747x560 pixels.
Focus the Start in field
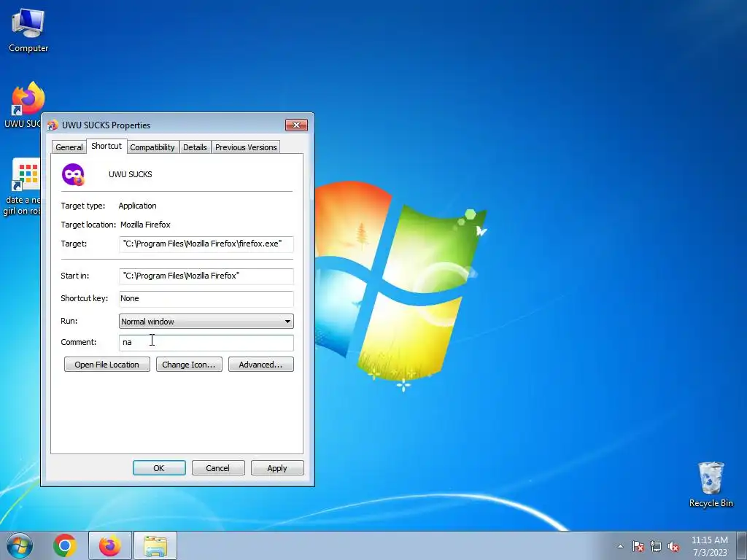pos(206,276)
